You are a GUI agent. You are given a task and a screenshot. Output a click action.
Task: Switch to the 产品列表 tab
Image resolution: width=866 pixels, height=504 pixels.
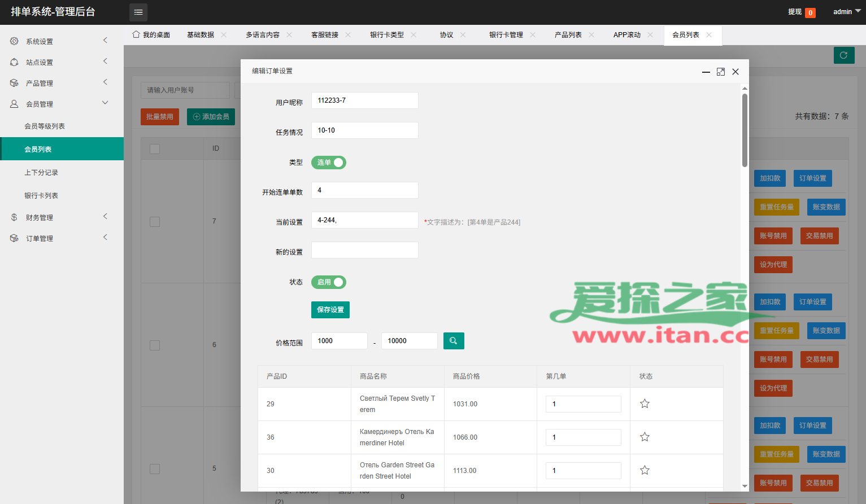pos(568,35)
